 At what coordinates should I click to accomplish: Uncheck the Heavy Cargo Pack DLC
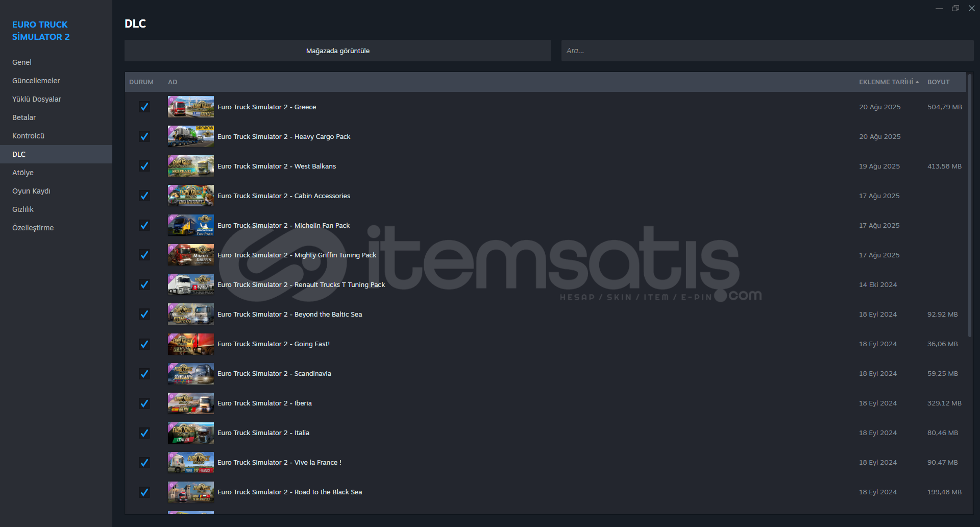tap(144, 136)
